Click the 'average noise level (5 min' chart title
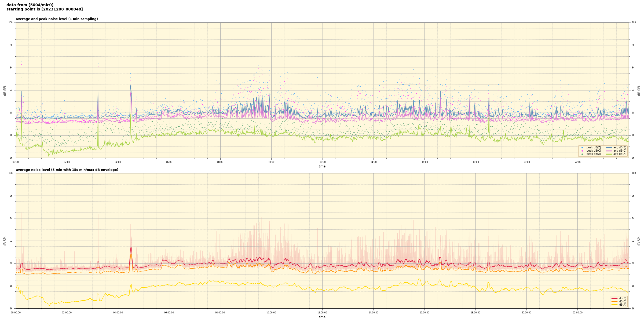Image resolution: width=644 pixels, height=322 pixels. point(67,170)
